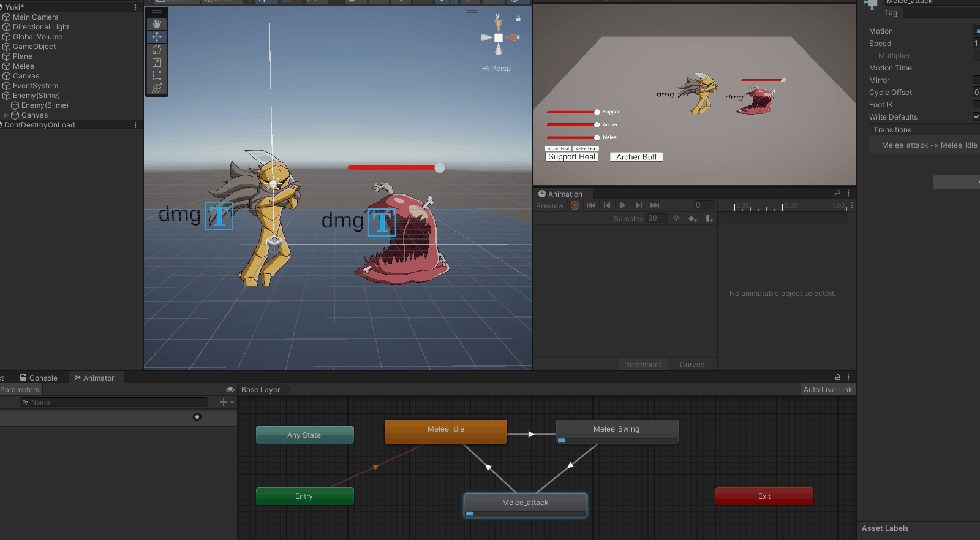Toggle the Animator layers visibility eye

point(230,390)
